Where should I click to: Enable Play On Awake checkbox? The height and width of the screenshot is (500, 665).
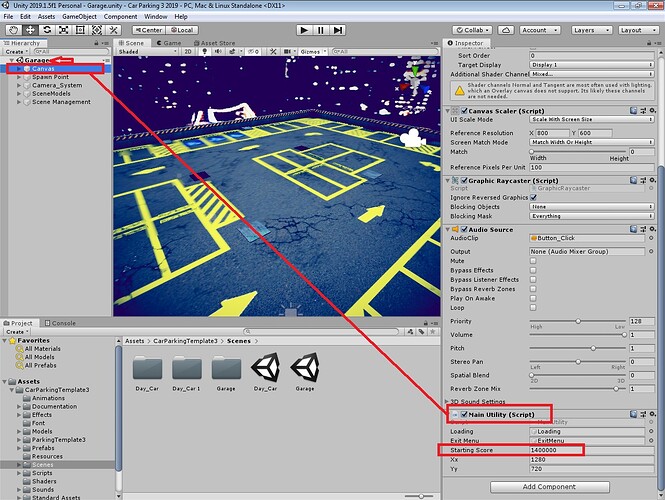click(533, 298)
